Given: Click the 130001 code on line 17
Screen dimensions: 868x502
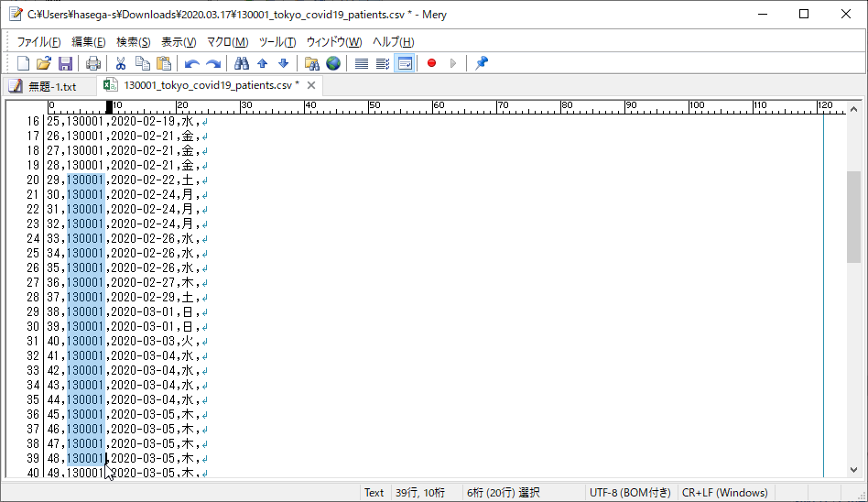Looking at the screenshot, I should coord(85,136).
